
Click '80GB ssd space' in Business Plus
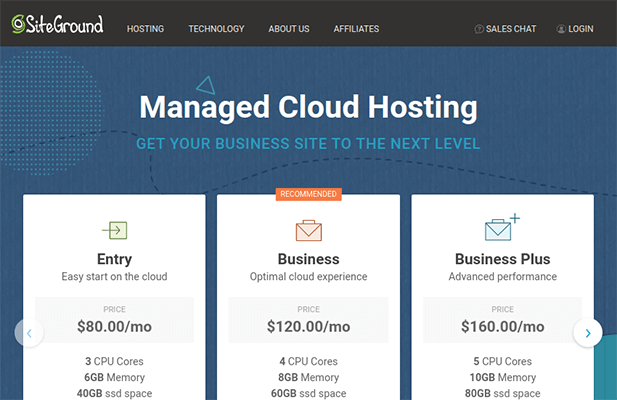coord(502,393)
